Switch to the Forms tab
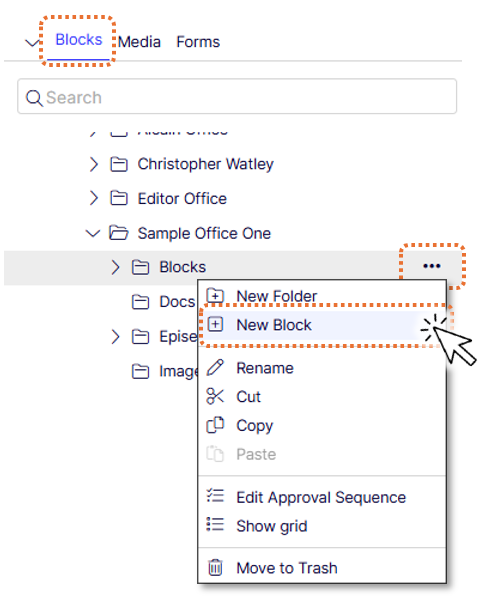 pos(198,42)
